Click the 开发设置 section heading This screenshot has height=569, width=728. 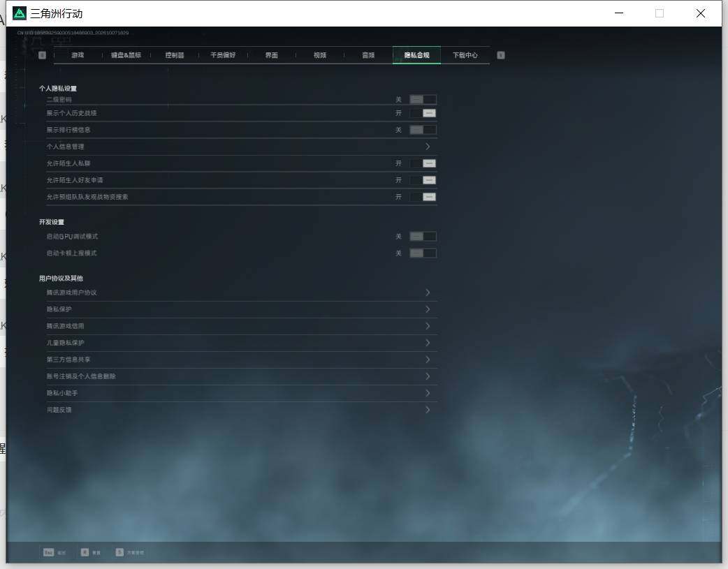tap(52, 222)
